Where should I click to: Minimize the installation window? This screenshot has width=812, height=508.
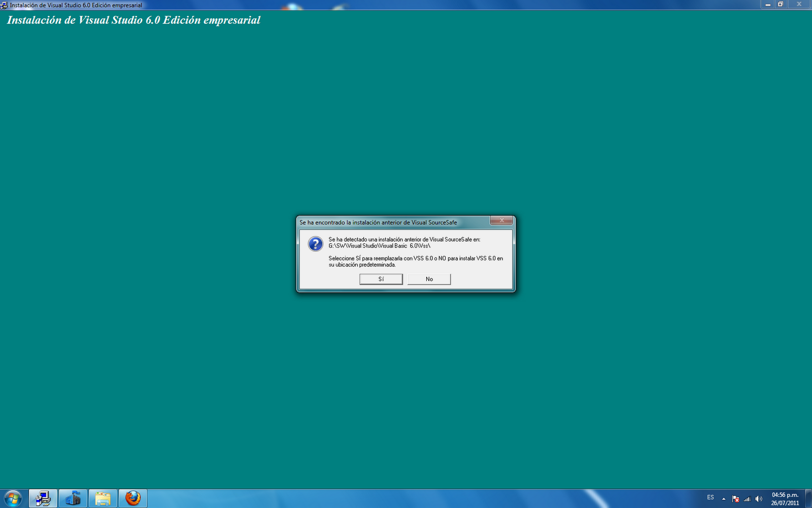click(767, 4)
